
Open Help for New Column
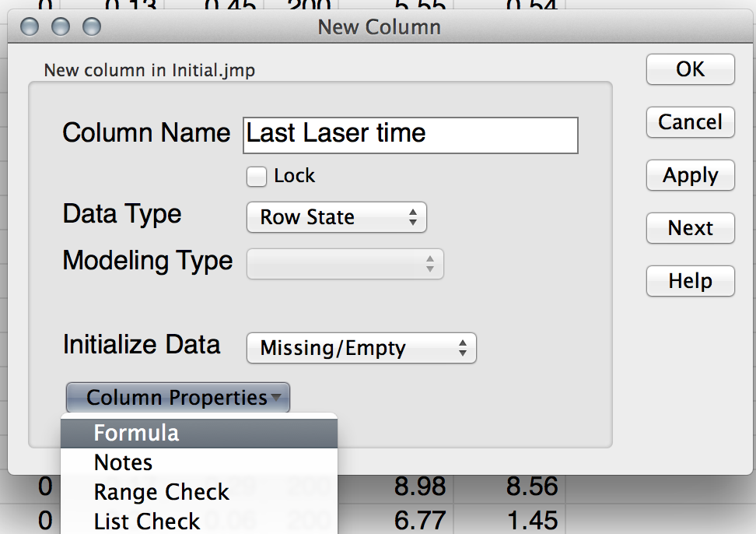click(690, 281)
